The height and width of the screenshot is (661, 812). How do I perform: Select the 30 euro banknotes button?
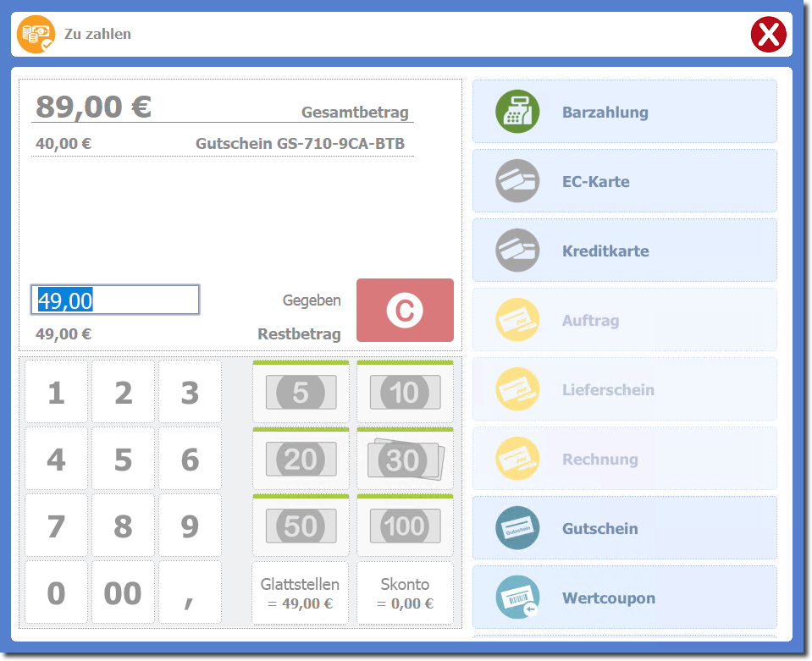[405, 460]
